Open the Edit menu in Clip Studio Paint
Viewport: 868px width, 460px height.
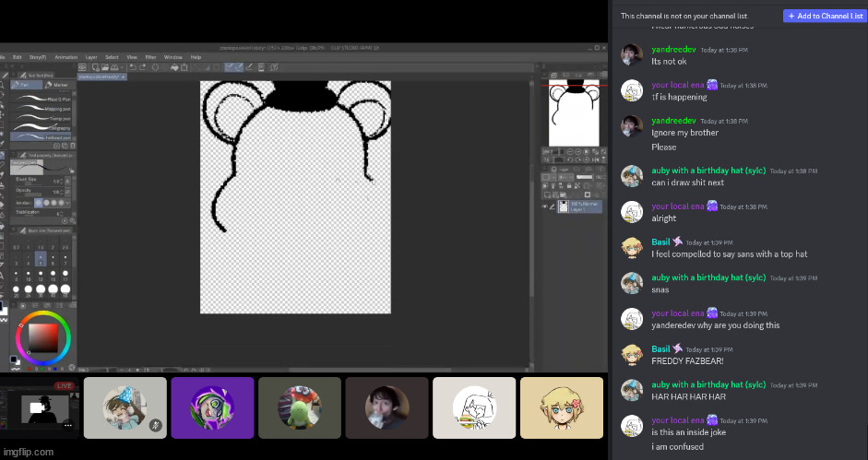click(18, 57)
